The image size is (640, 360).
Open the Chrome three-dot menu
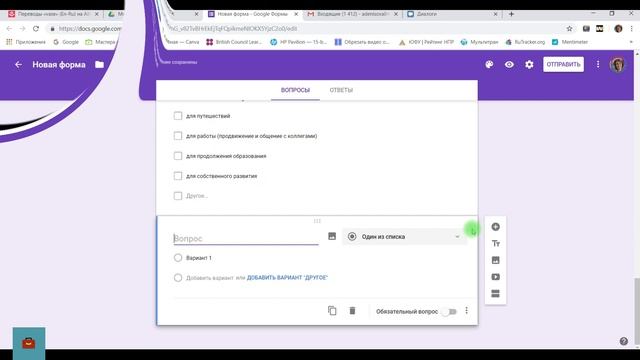point(631,29)
